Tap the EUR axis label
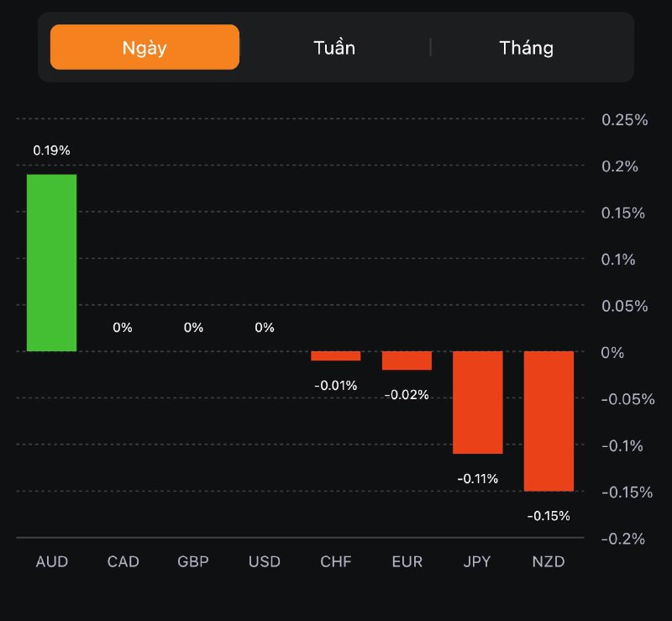 (x=407, y=561)
